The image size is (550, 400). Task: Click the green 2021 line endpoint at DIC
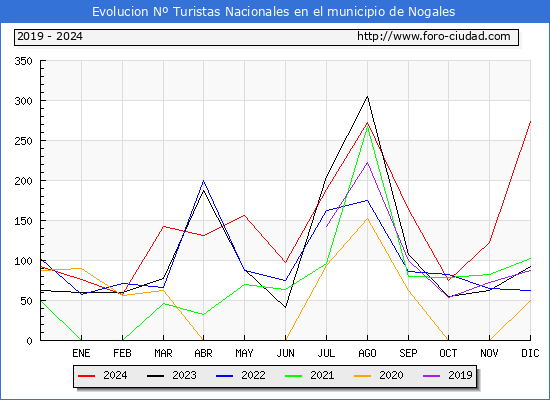530,259
